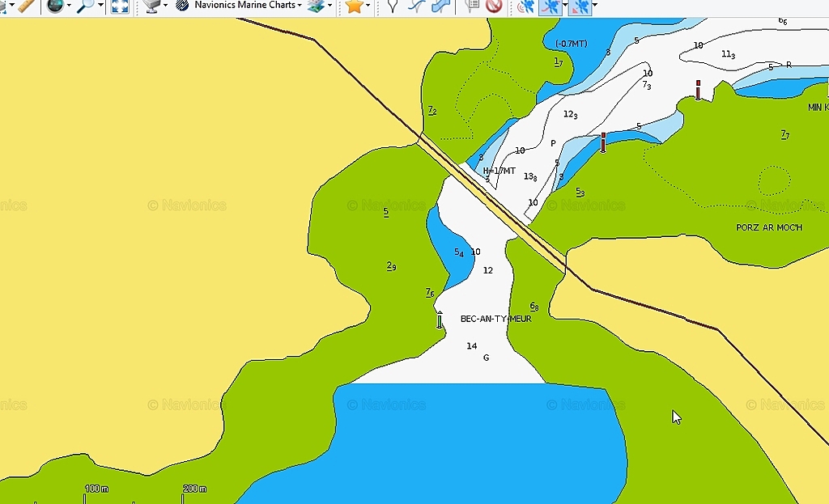Click the 13.8 depth sounding
The image size is (829, 504).
point(530,176)
